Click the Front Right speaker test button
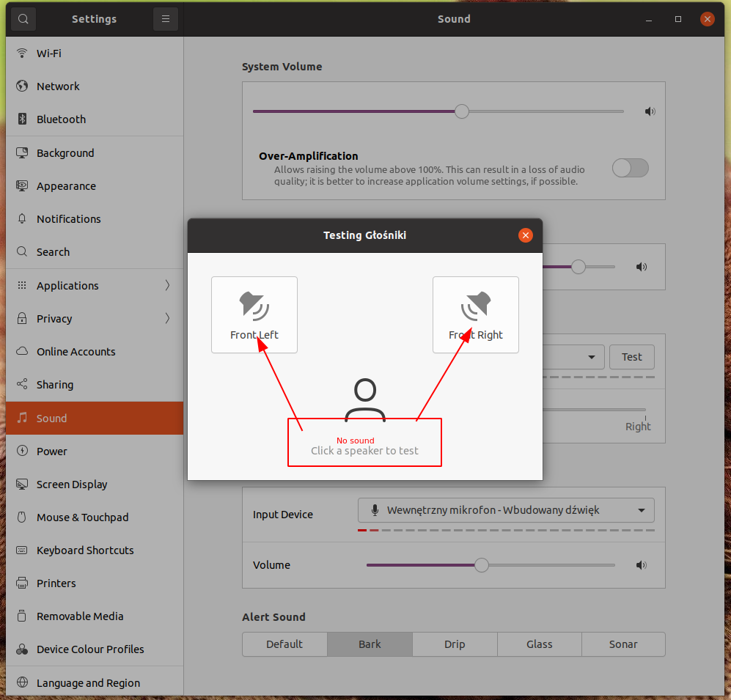 click(476, 314)
